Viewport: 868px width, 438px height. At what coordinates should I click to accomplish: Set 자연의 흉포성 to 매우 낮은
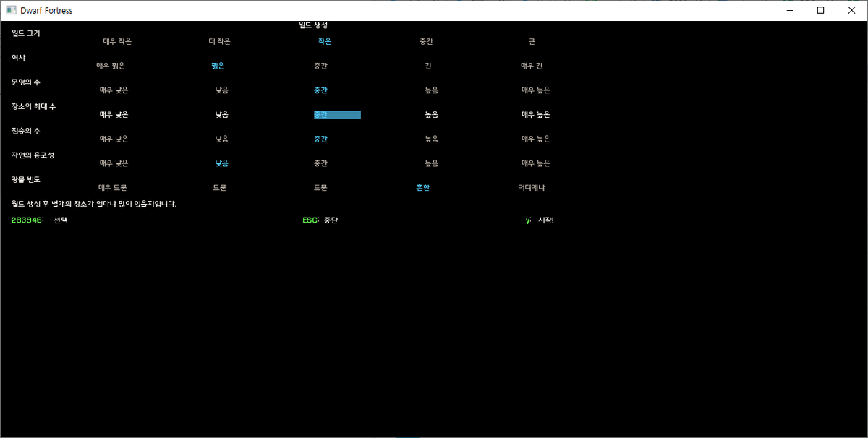[x=114, y=163]
